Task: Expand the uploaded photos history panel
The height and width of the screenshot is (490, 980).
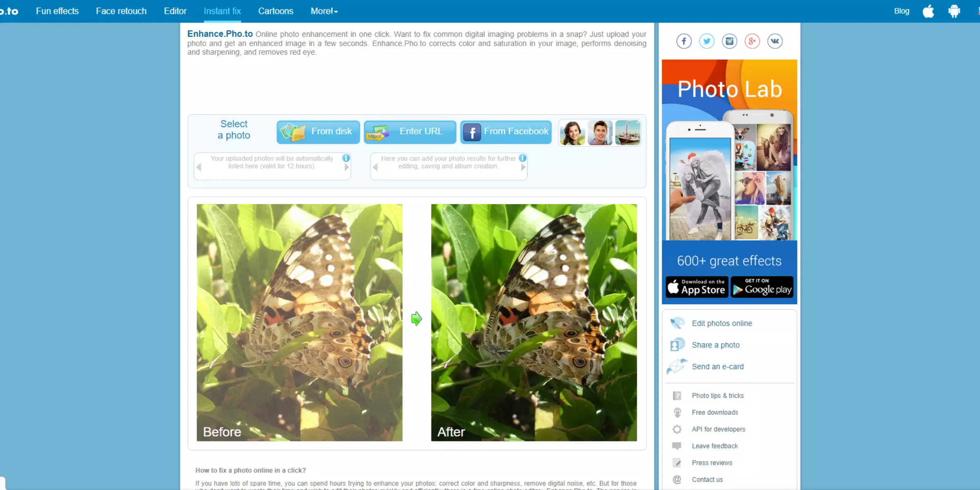Action: coord(347,167)
